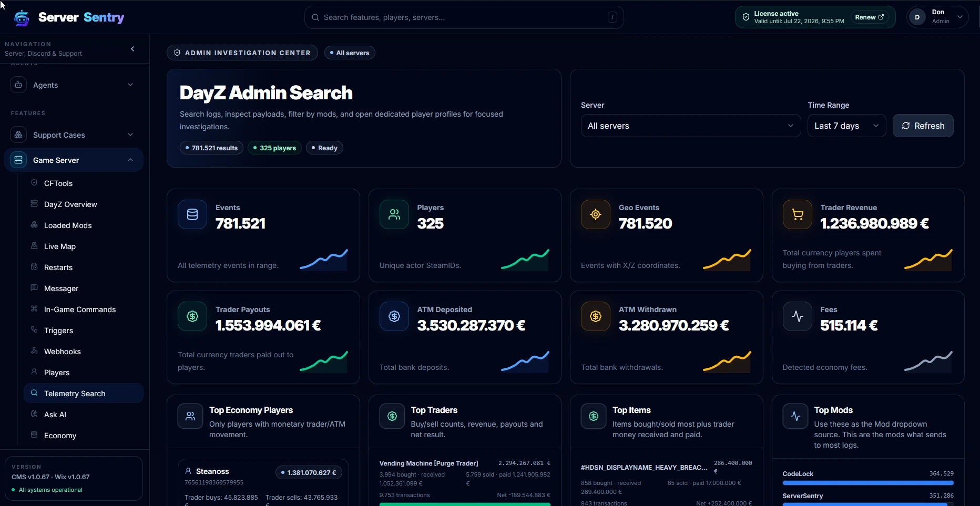Click the ATM Deposited dollar icon
980x506 pixels.
[394, 316]
